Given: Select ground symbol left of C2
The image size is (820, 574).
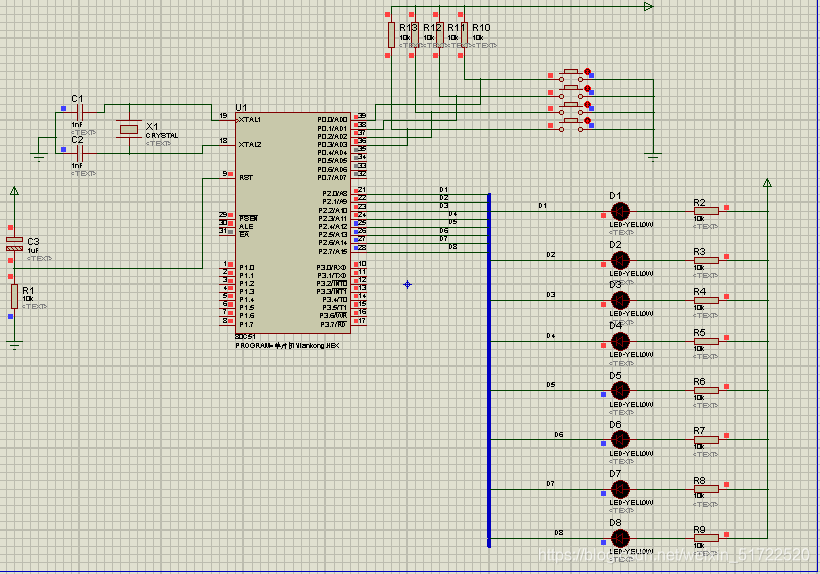Looking at the screenshot, I should (x=39, y=157).
